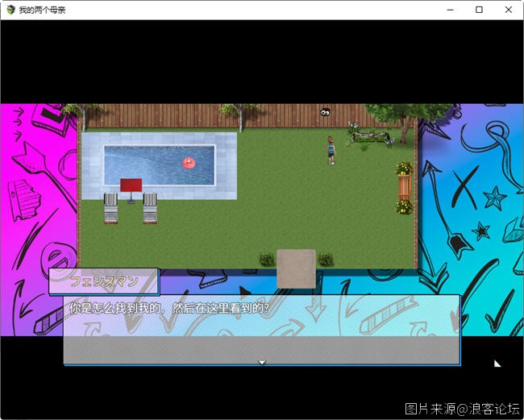Viewport: 524px width, 420px height.
Task: Close the 我的两个母亲 game window
Action: (x=509, y=10)
